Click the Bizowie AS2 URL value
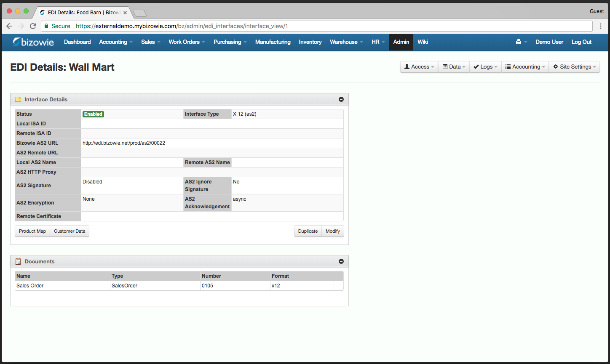The width and height of the screenshot is (610, 364). [x=124, y=143]
